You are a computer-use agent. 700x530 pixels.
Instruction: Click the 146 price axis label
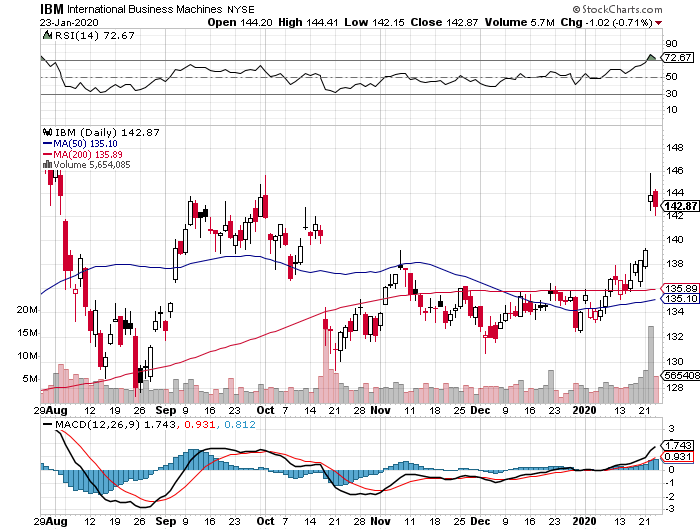click(675, 170)
